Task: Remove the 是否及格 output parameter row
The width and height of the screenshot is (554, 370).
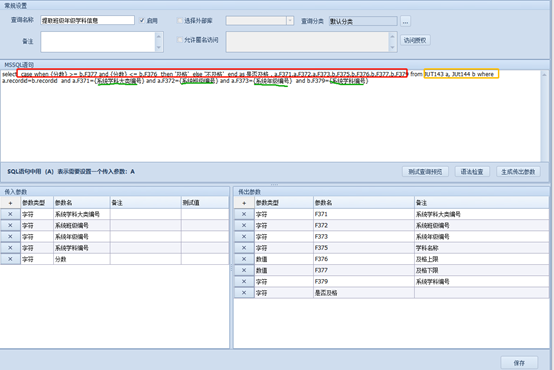Action: pyautogui.click(x=244, y=293)
